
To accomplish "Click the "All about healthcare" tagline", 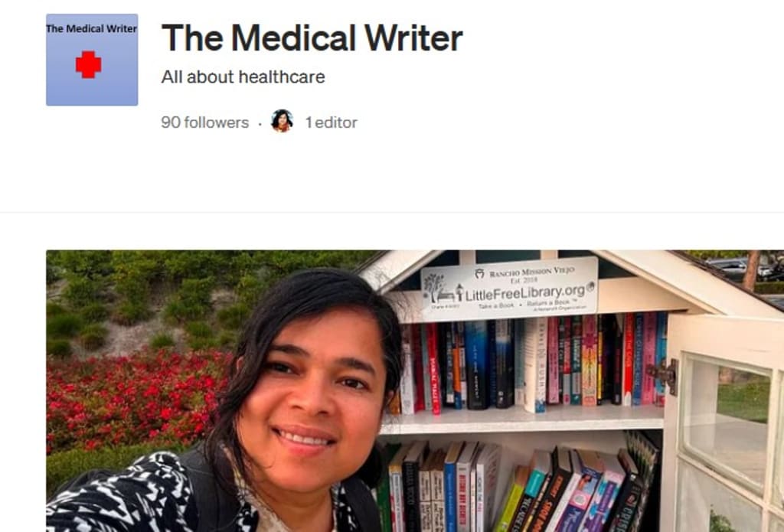I will click(243, 77).
